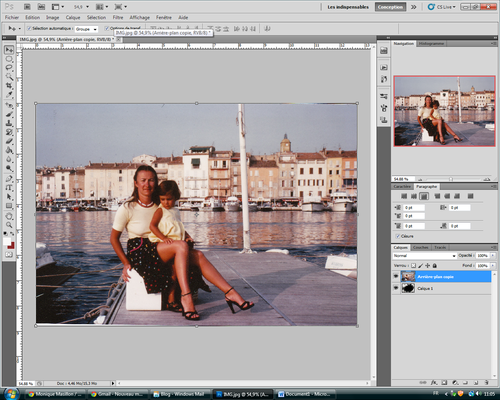Screen dimensions: 500x400
Task: Select the Move tool in the toolbox
Action: point(9,50)
